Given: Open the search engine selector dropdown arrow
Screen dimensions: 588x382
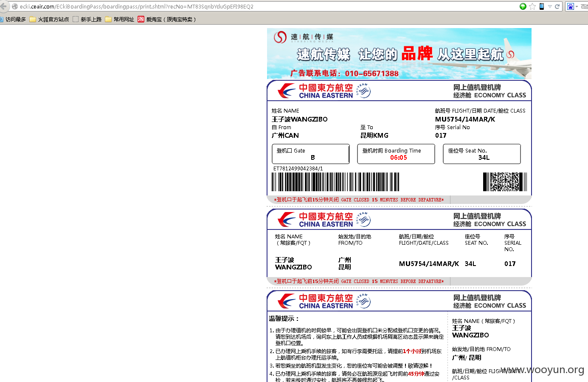Looking at the screenshot, I should click(577, 7).
